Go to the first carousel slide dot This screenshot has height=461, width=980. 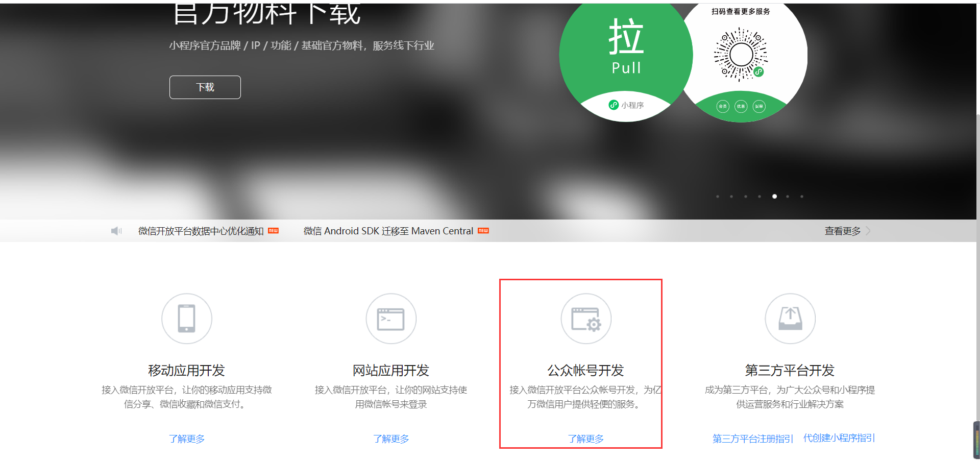[718, 197]
